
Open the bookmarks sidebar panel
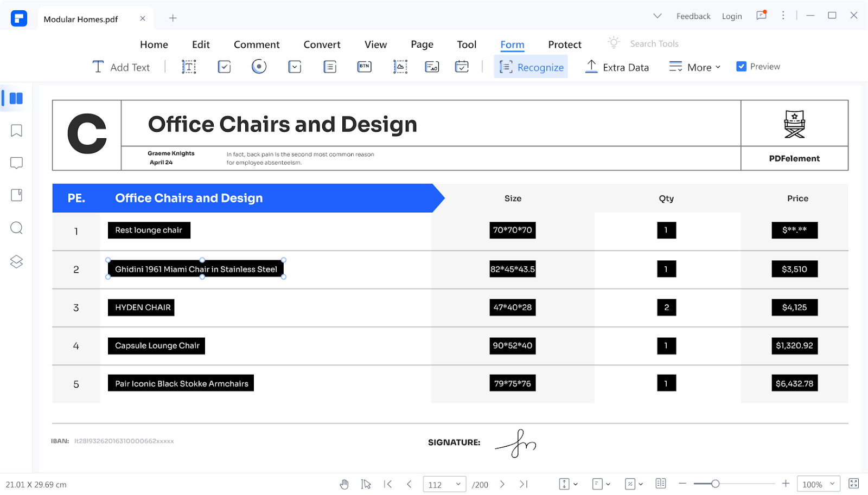16,131
